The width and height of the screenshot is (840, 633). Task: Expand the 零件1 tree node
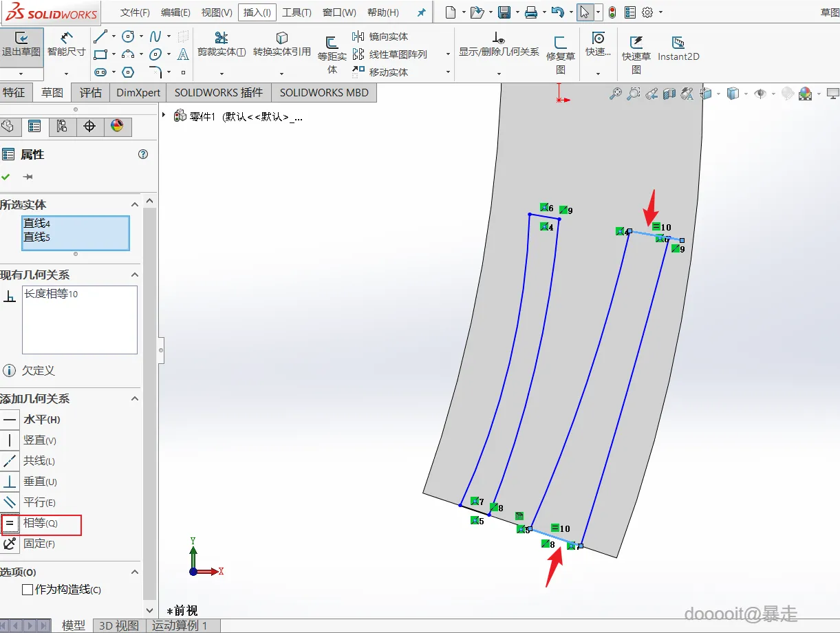(x=164, y=116)
